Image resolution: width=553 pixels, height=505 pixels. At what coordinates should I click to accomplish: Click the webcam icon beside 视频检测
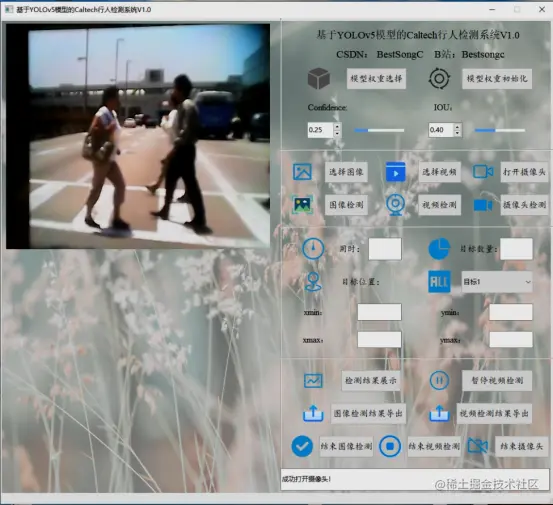pyautogui.click(x=395, y=205)
